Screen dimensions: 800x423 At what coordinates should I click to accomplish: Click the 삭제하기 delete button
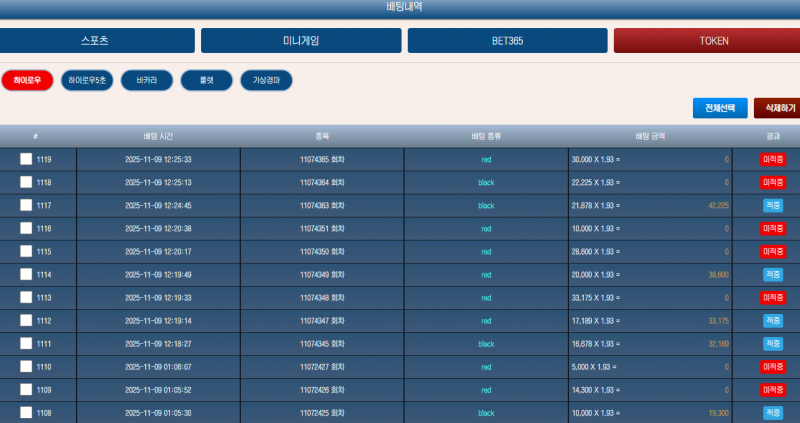click(778, 108)
